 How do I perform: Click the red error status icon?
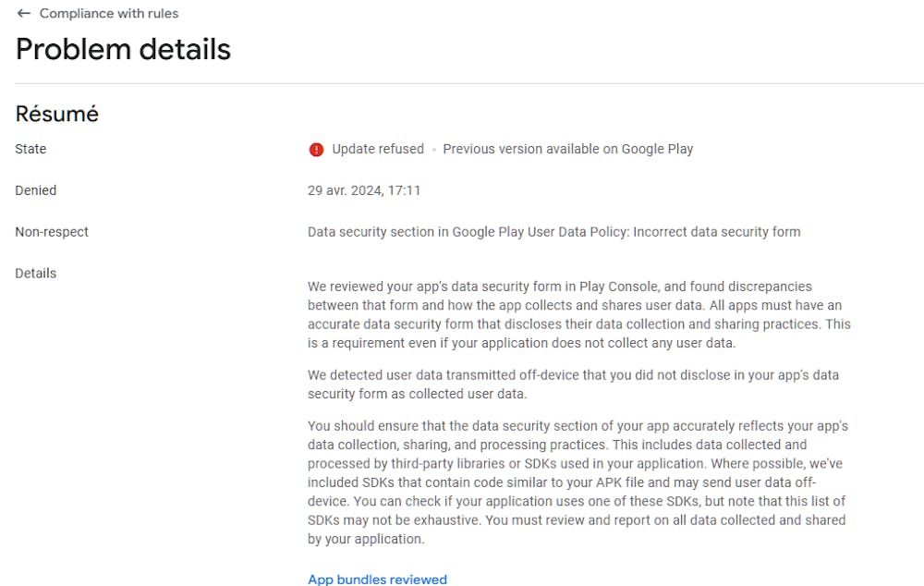click(316, 150)
